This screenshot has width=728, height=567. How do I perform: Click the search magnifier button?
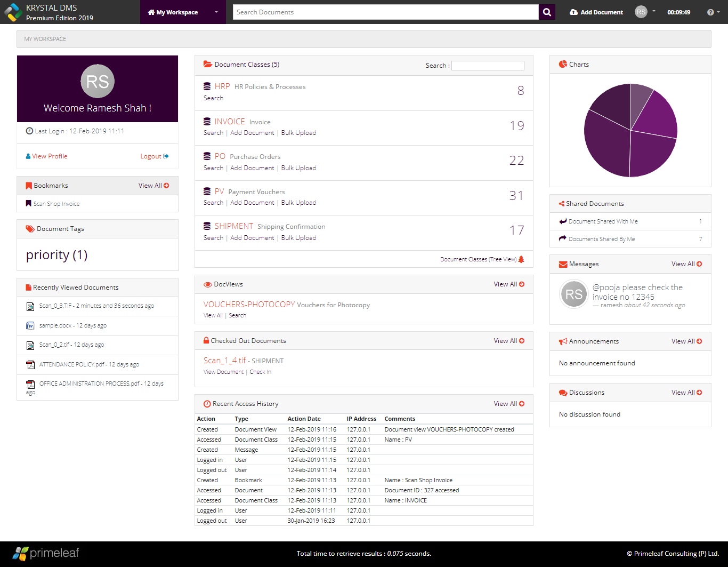click(547, 12)
